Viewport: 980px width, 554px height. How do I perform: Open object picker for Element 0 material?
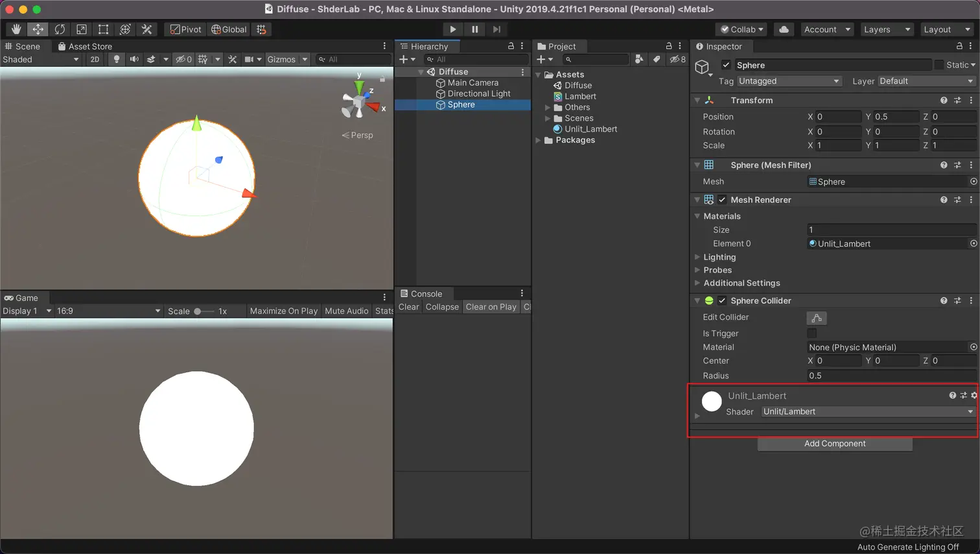pos(974,243)
